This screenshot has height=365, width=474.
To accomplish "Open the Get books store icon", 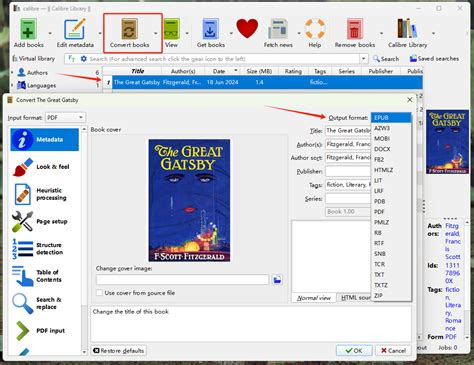I will coord(210,29).
